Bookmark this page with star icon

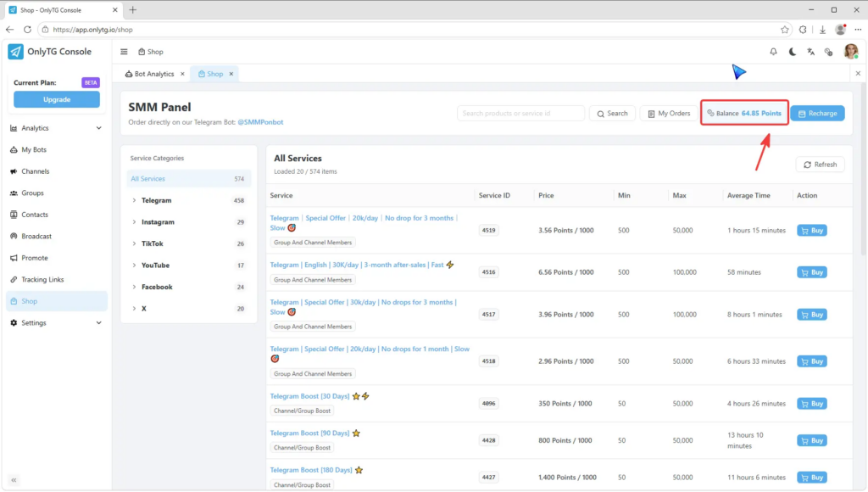point(785,30)
